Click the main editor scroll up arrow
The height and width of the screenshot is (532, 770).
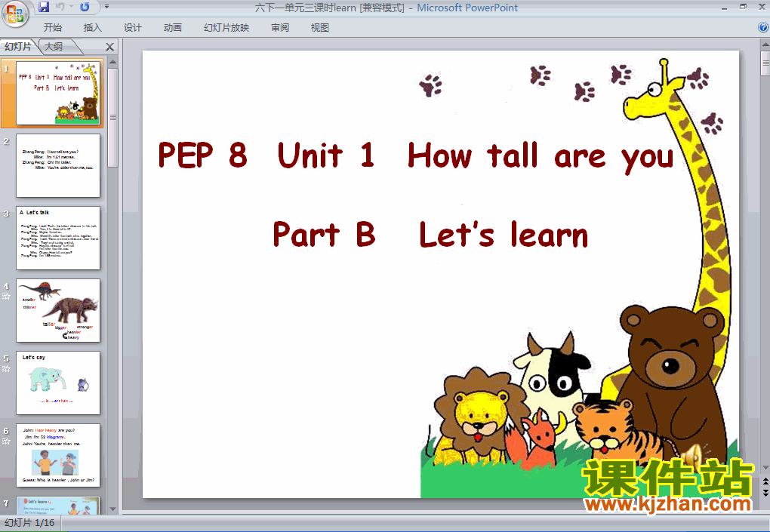pos(765,45)
